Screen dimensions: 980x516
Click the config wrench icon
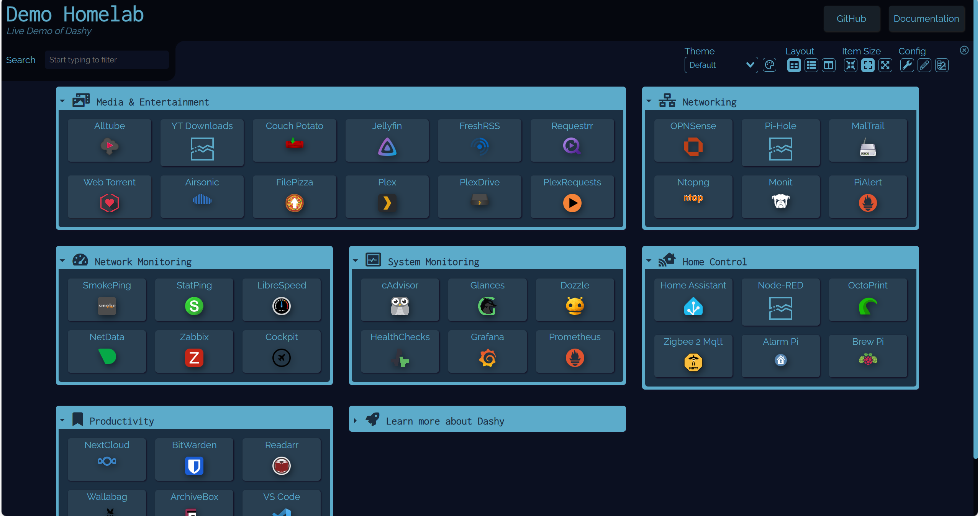pos(906,65)
